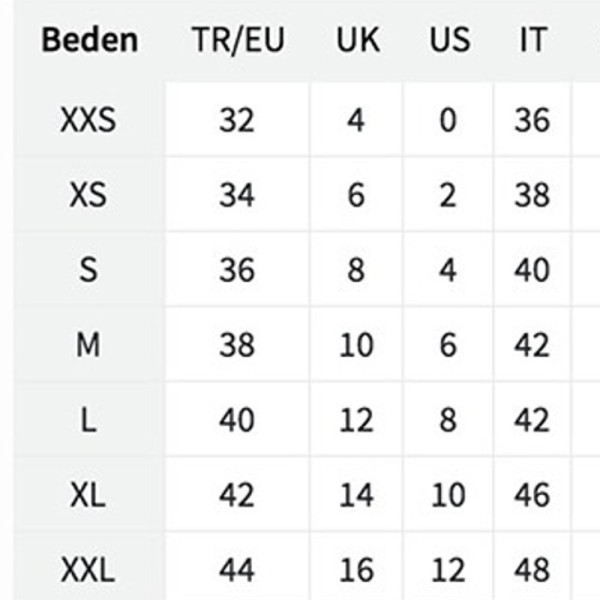Click TR/EU value 32 in XXS row
Viewport: 600px width, 600px height.
pyautogui.click(x=236, y=120)
